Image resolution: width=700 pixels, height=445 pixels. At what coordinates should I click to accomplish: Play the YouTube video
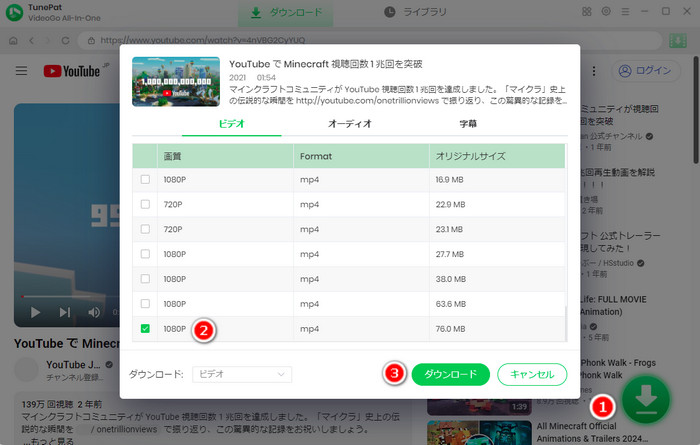(35, 312)
